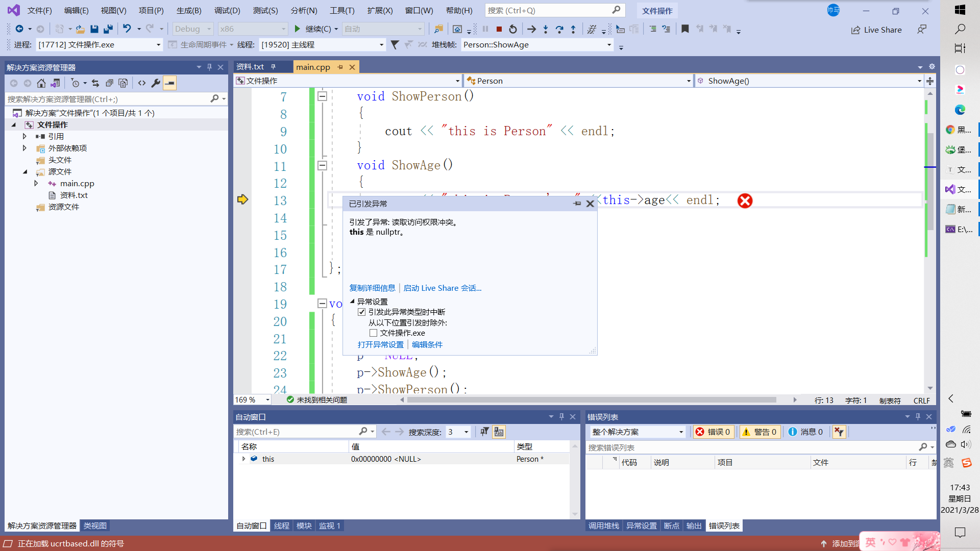Check the 文件操作.exe exclusion checkbox
The image size is (980, 551).
coord(373,333)
